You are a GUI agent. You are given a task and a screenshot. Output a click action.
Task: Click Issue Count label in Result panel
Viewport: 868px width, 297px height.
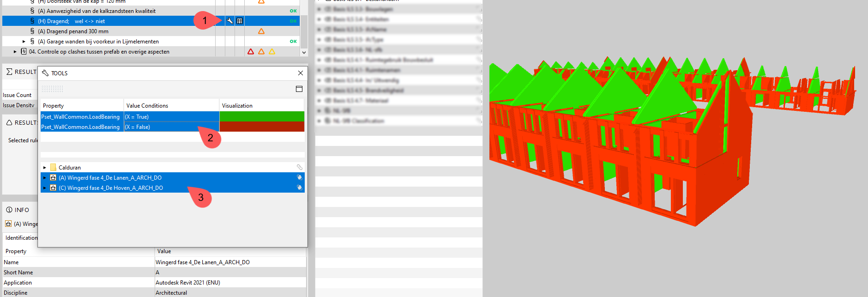pyautogui.click(x=17, y=95)
